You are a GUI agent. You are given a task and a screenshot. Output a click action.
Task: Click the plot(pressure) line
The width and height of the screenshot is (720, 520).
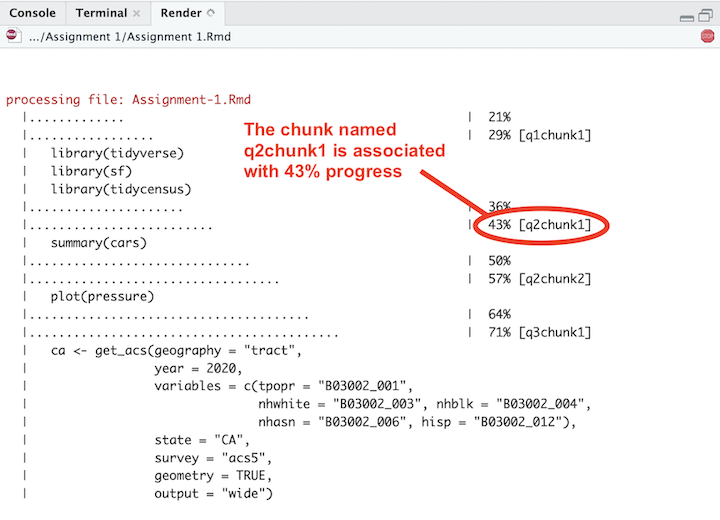click(x=102, y=297)
